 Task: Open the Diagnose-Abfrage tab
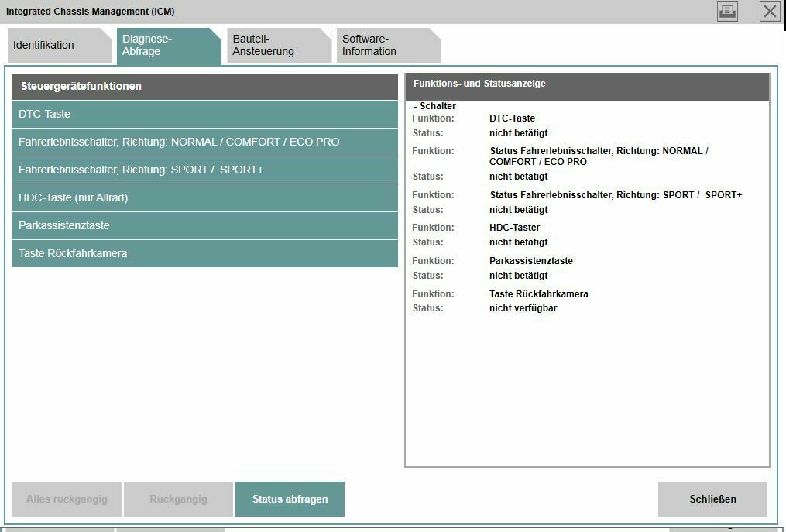(x=163, y=45)
